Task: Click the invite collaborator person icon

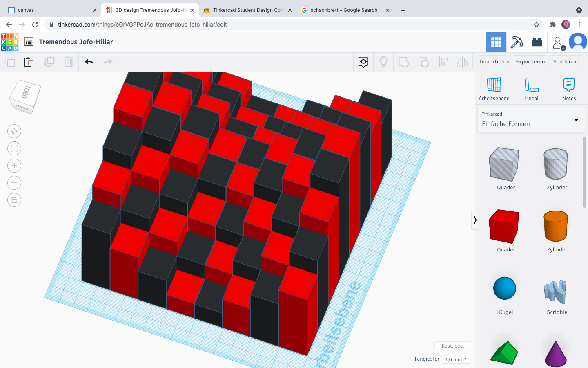Action: pyautogui.click(x=558, y=43)
